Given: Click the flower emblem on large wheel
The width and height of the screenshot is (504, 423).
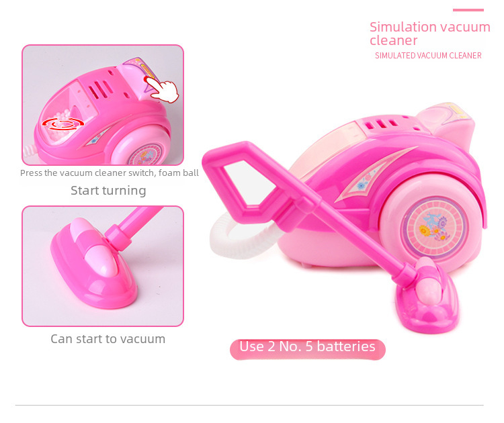Looking at the screenshot, I should (x=434, y=228).
